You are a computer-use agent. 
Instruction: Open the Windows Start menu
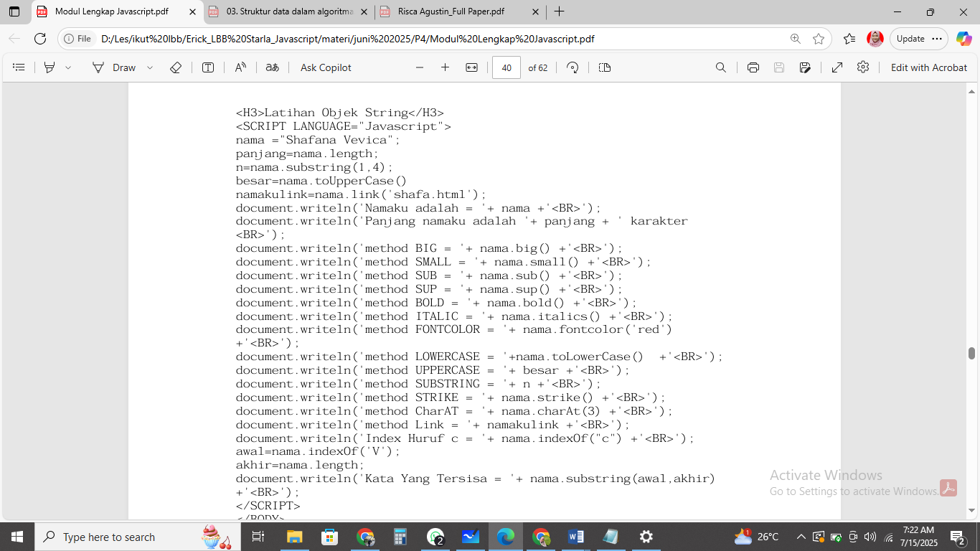pyautogui.click(x=17, y=537)
